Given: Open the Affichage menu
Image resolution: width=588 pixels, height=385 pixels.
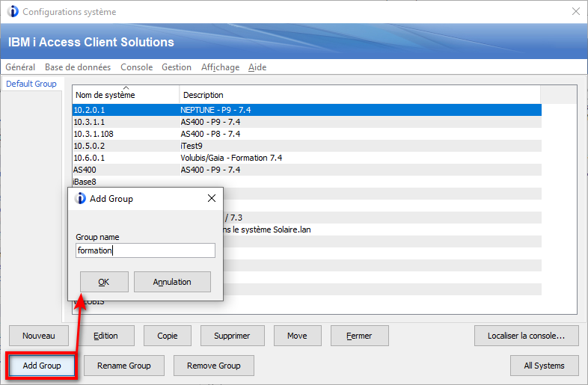Looking at the screenshot, I should click(220, 67).
